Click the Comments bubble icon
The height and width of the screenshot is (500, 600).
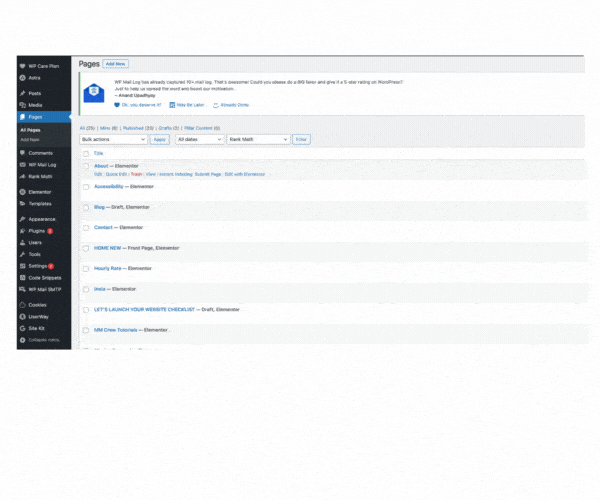[22, 153]
